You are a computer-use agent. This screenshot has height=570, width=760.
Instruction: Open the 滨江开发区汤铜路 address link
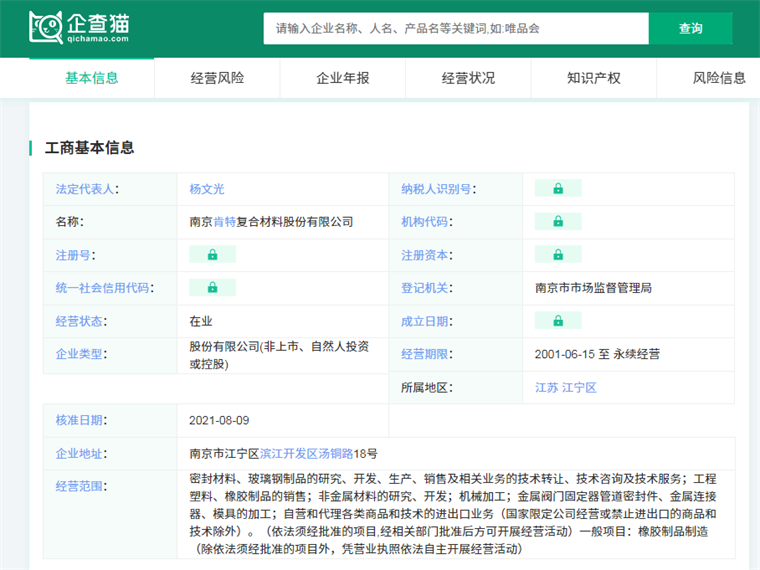point(305,453)
